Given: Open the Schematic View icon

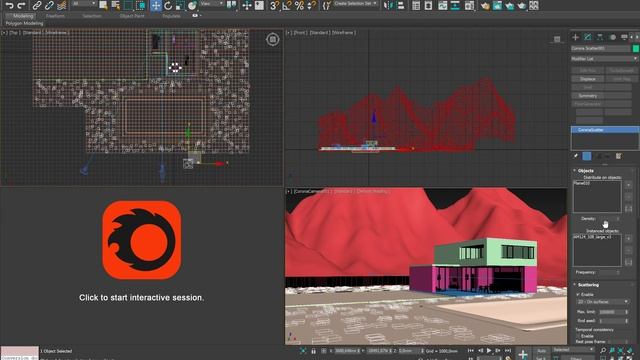Looking at the screenshot, I should (x=455, y=5).
